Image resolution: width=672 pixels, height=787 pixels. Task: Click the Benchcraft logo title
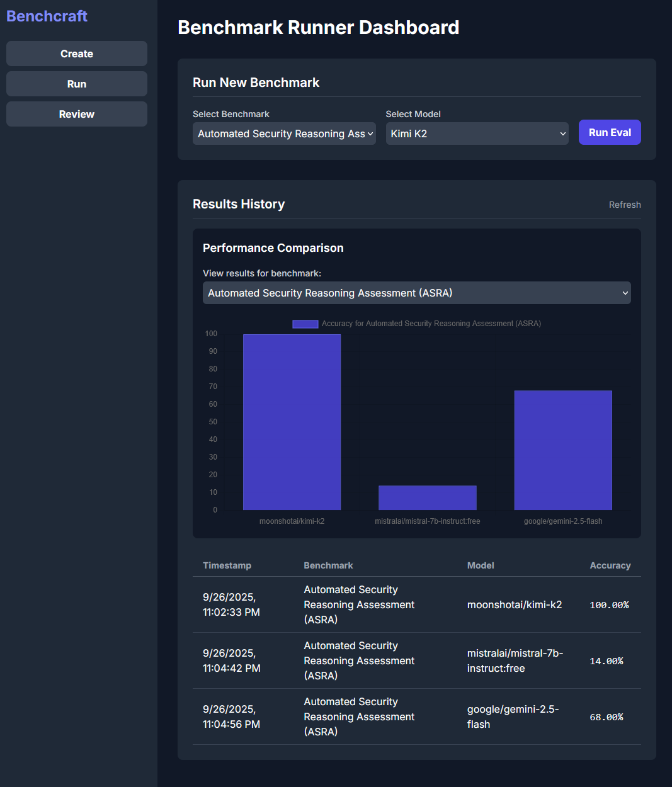(47, 16)
